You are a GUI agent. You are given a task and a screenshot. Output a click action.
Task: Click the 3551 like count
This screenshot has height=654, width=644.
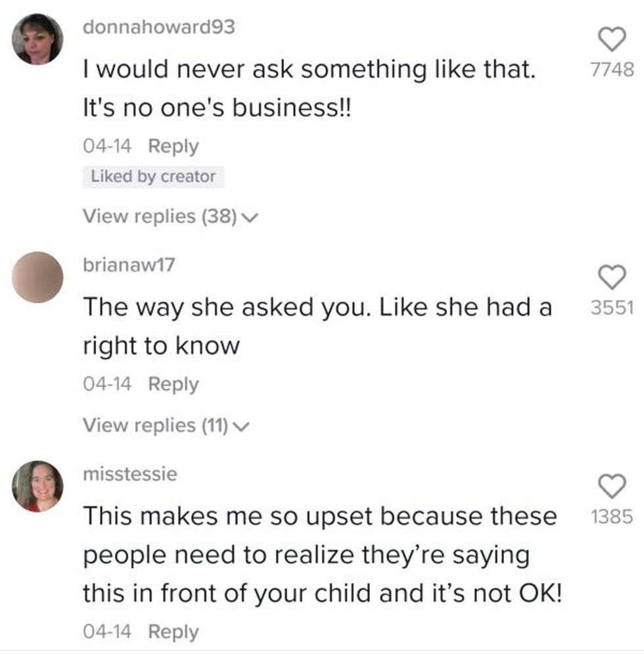point(612,308)
